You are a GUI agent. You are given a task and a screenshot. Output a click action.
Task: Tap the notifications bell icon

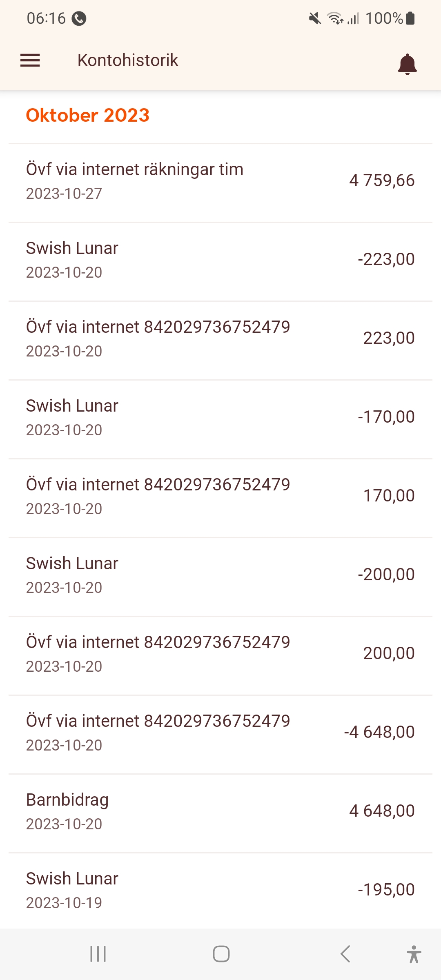(x=407, y=64)
